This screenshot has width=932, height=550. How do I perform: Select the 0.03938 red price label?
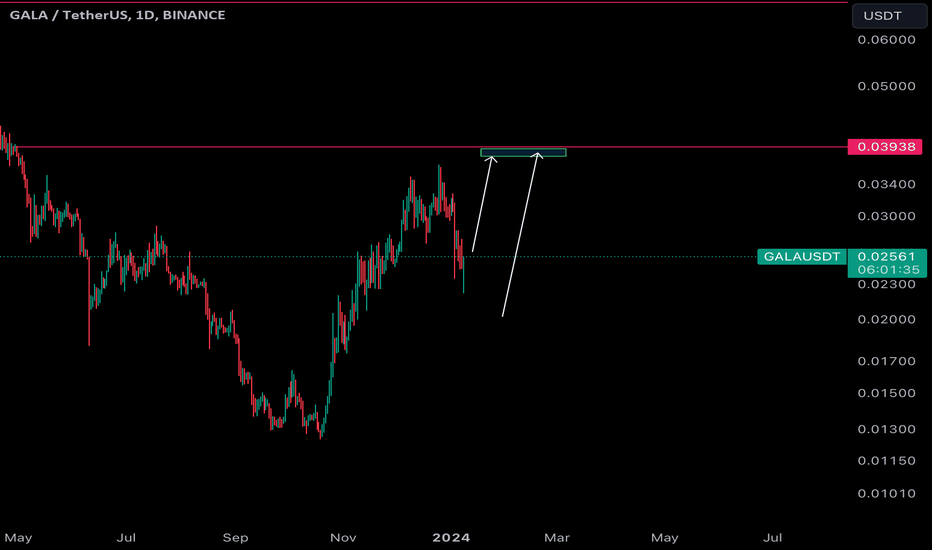[x=885, y=147]
